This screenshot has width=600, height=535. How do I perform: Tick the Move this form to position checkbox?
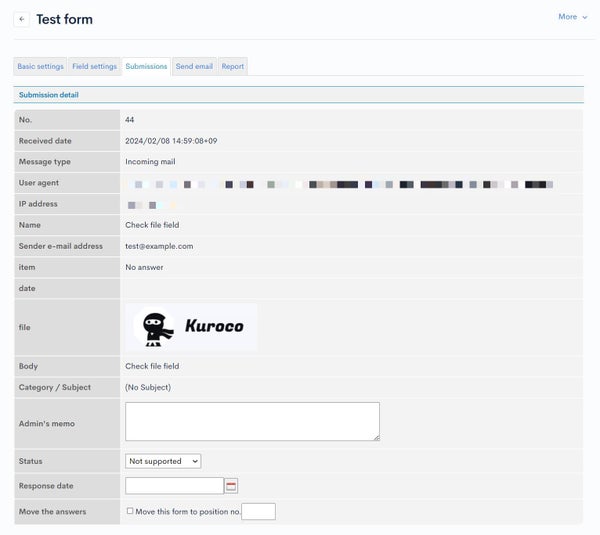tap(130, 511)
